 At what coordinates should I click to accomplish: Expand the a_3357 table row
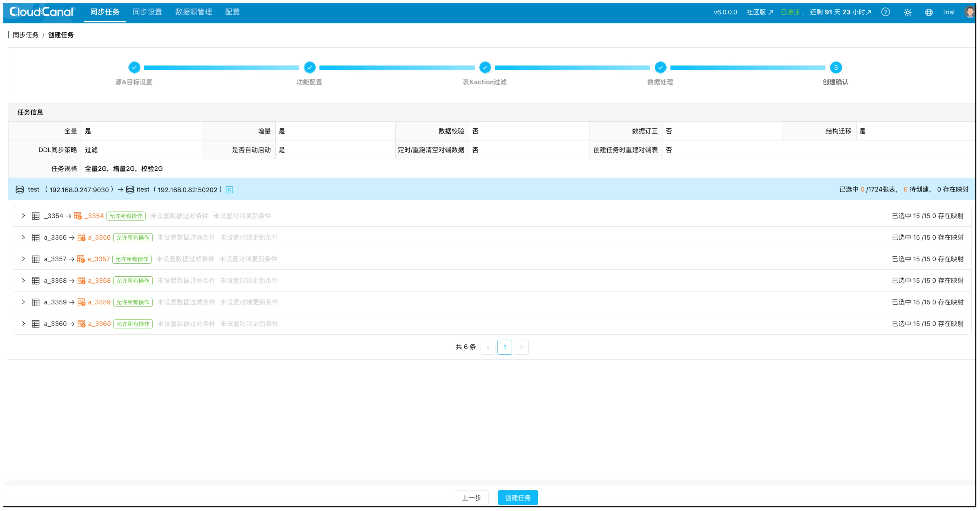click(x=23, y=259)
